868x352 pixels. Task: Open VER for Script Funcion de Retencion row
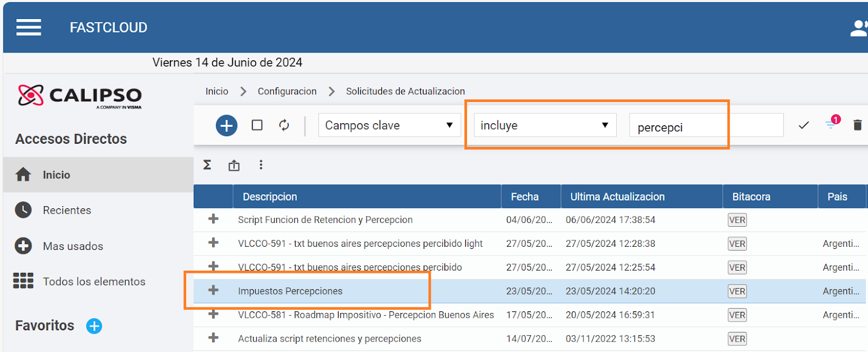[x=737, y=220]
